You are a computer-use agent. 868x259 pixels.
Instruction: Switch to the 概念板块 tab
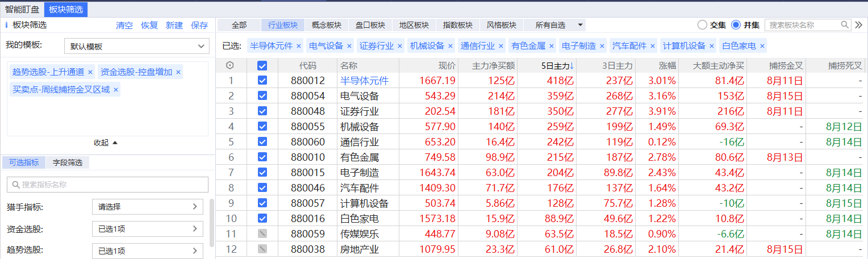(326, 25)
